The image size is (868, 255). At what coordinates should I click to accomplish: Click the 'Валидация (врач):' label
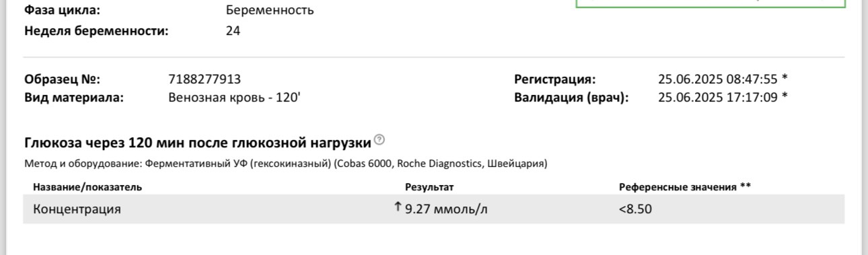click(x=571, y=98)
